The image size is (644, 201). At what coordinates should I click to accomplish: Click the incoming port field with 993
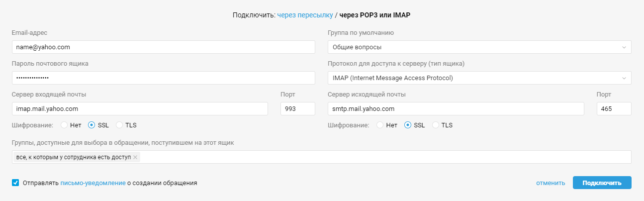coord(297,109)
